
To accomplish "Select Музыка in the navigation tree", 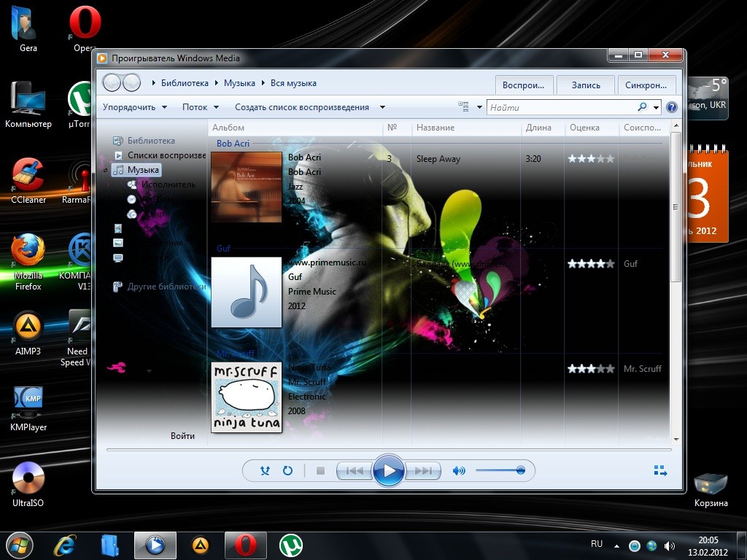I will [136, 170].
